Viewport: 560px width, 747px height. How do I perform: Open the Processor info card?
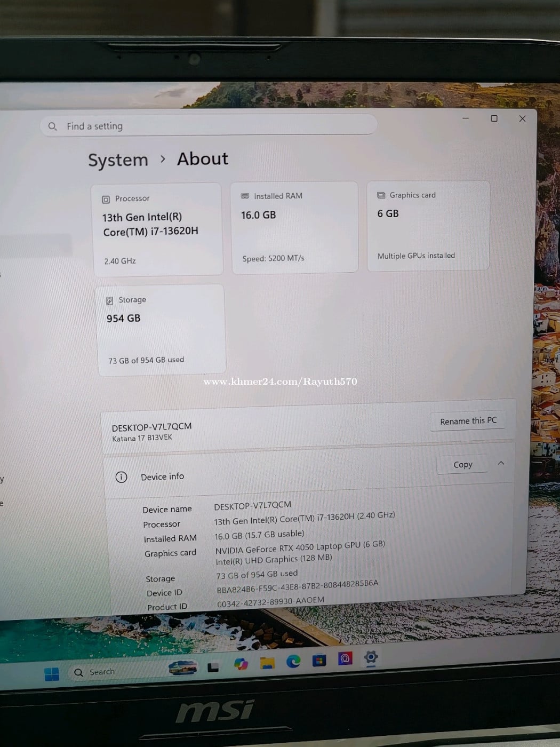click(157, 229)
